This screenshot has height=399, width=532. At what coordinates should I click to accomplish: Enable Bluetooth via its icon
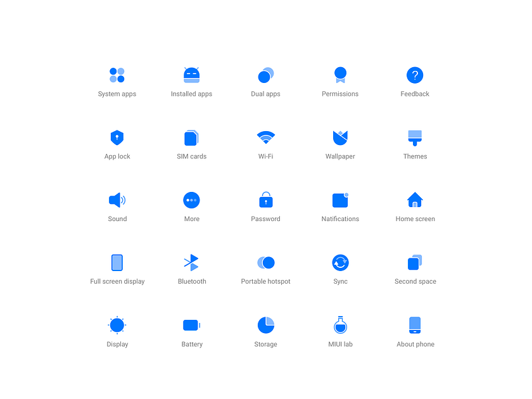coord(191,263)
